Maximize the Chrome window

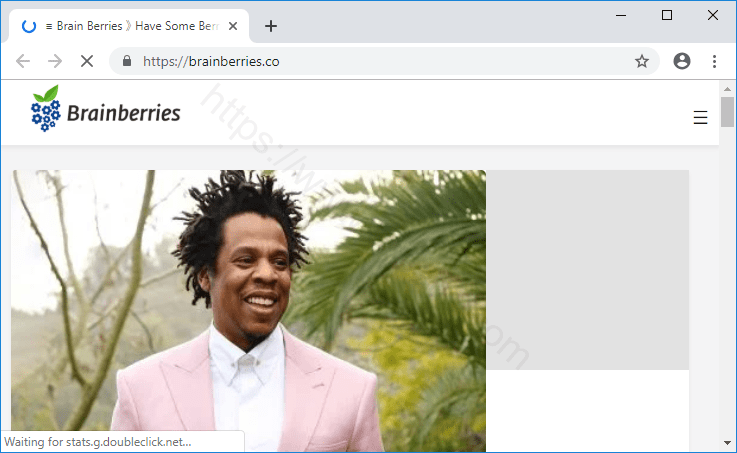pos(666,15)
